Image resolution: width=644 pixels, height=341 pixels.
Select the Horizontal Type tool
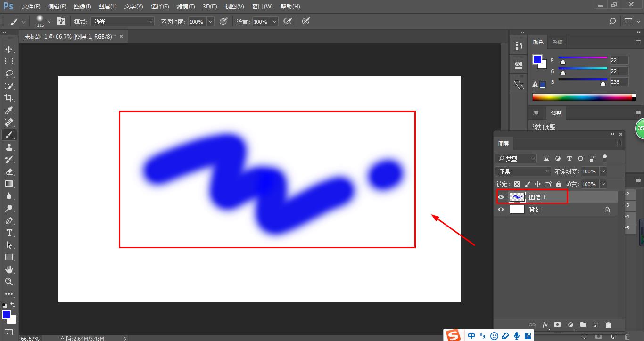pyautogui.click(x=9, y=233)
